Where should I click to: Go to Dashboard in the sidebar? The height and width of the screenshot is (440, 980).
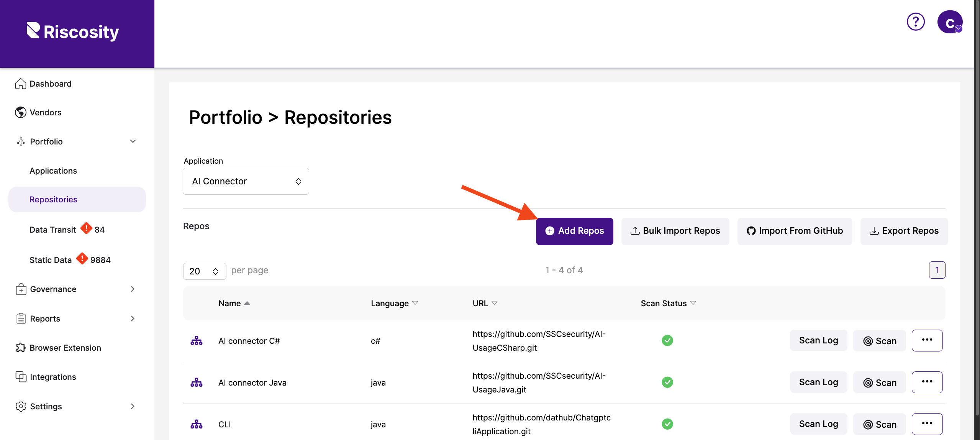(51, 84)
